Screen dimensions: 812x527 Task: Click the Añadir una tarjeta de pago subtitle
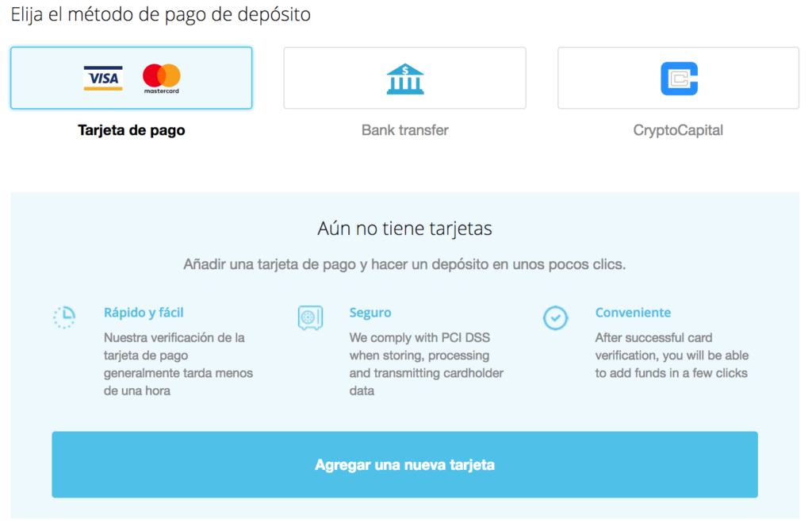tap(404, 264)
